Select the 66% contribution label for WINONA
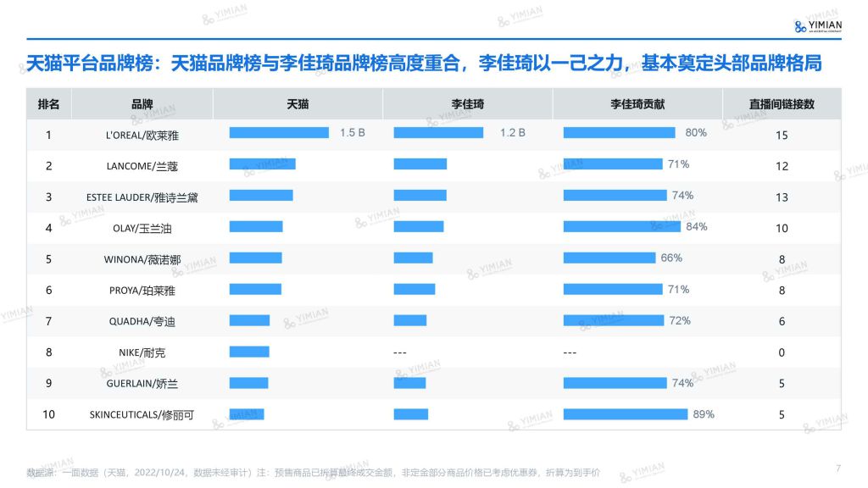 [x=671, y=258]
